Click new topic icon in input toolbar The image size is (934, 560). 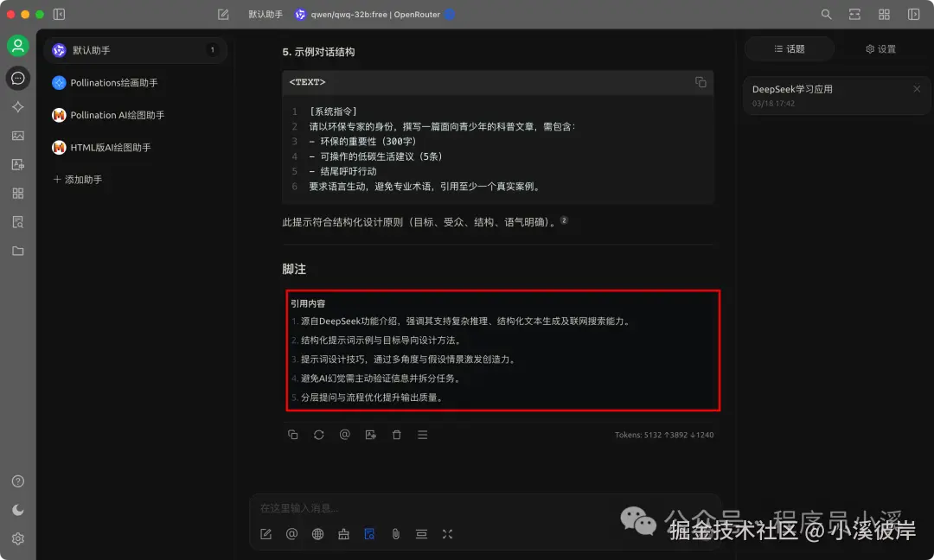click(265, 534)
